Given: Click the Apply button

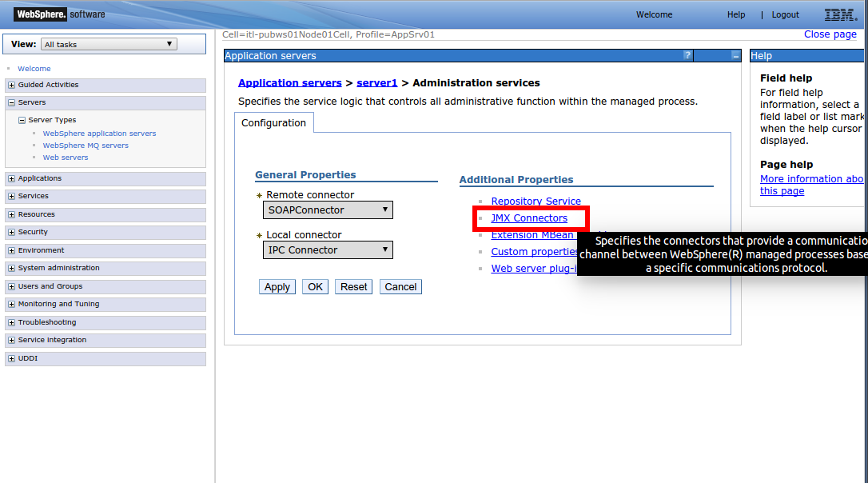Looking at the screenshot, I should [x=277, y=287].
